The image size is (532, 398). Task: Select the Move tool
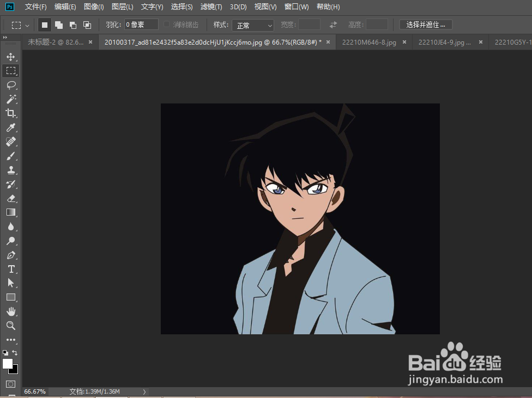tap(10, 57)
